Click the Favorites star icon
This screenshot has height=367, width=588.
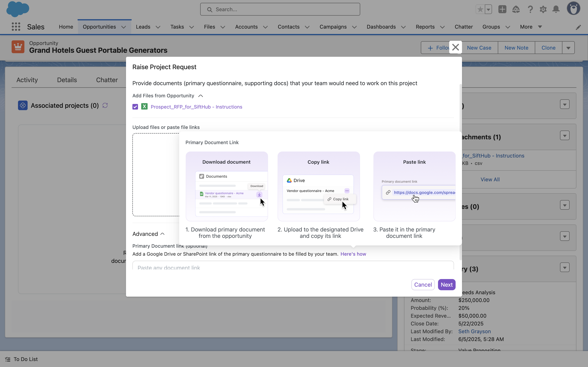pyautogui.click(x=480, y=9)
